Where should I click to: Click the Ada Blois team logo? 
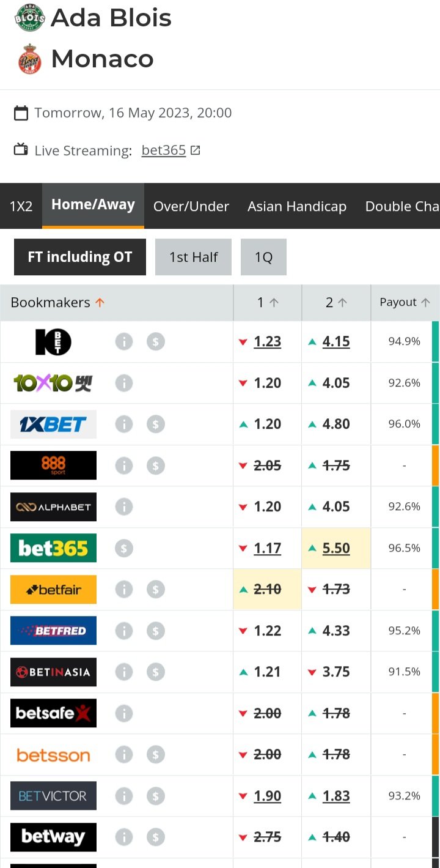coord(29,17)
